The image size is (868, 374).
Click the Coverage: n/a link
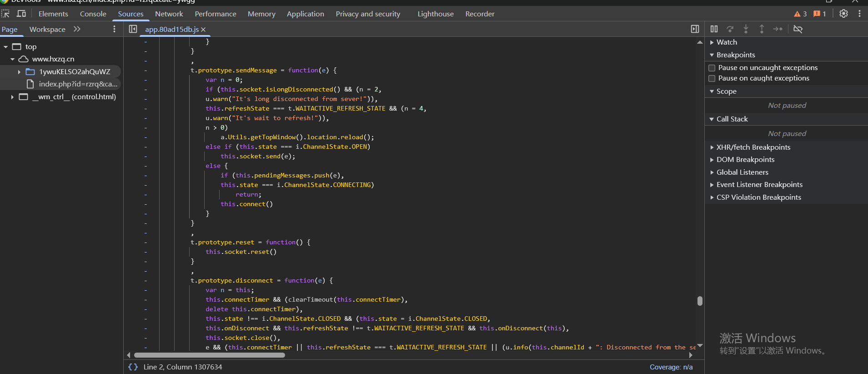[x=671, y=367]
